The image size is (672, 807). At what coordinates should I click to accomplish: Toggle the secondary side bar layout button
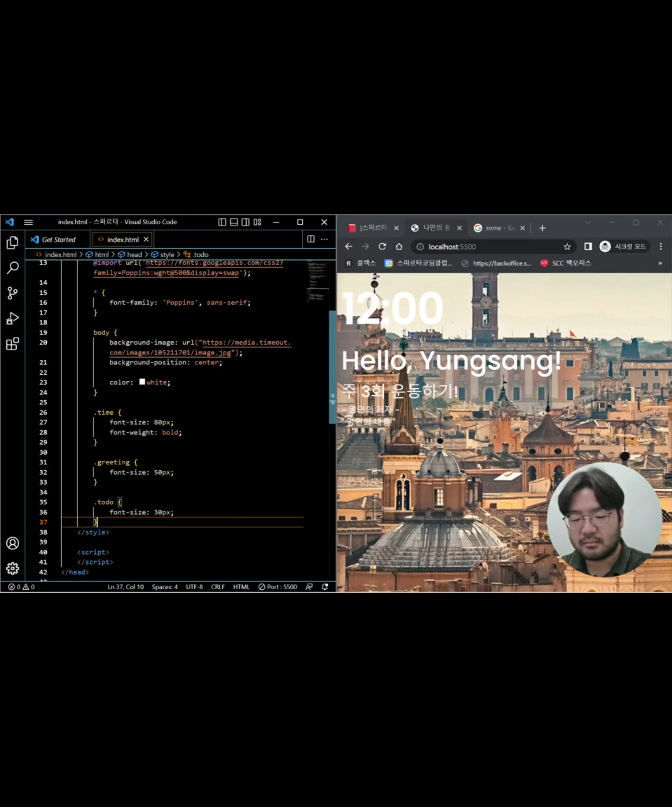(x=246, y=222)
